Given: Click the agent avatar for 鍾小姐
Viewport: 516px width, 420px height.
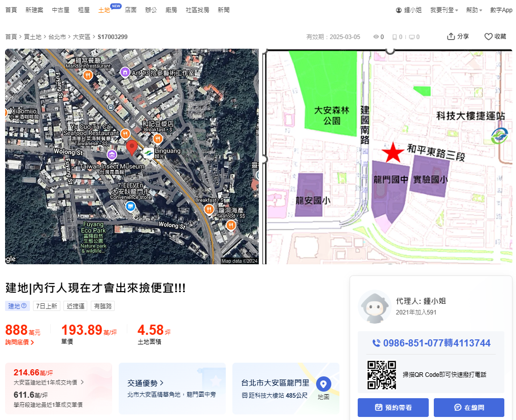Looking at the screenshot, I should pyautogui.click(x=374, y=307).
